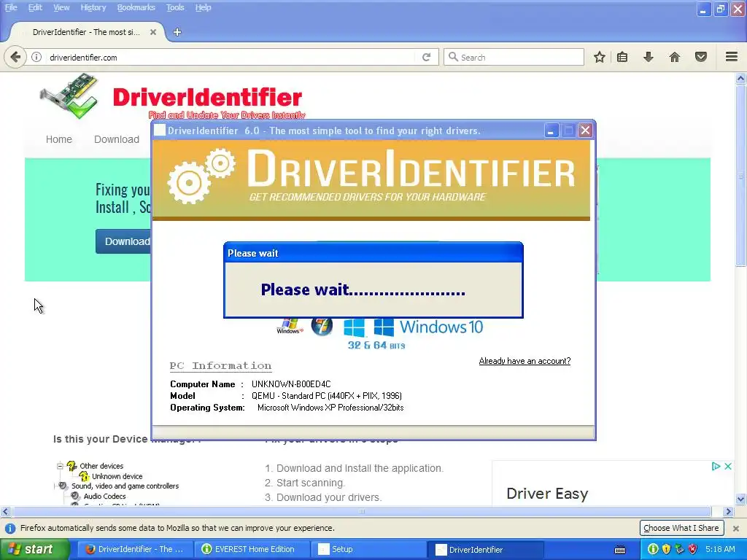Open the downloads arrow icon
747x560 pixels.
click(649, 58)
